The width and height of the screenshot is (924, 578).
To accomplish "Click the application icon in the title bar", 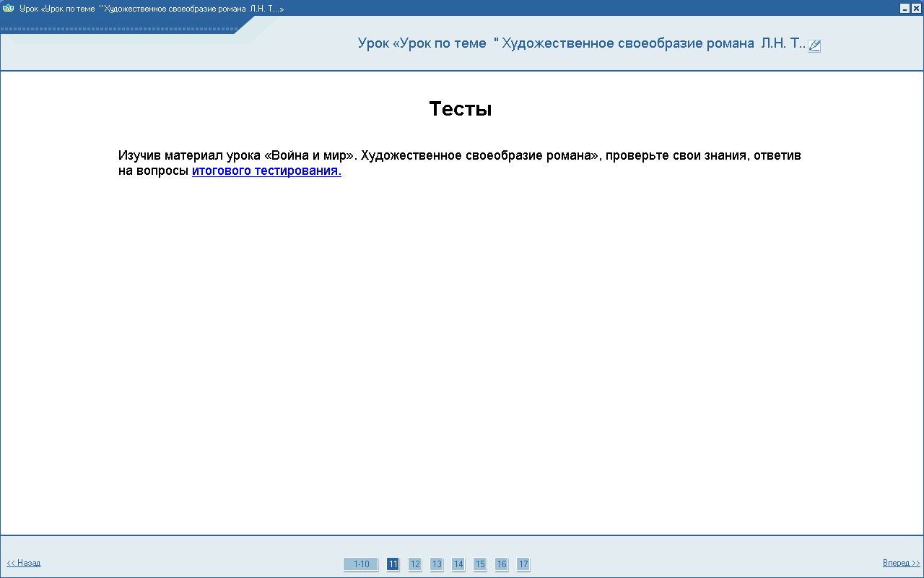I will 9,7.
